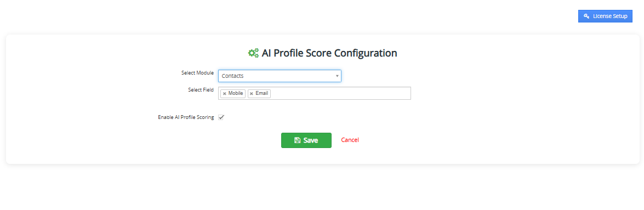Remove the Mobile tag using its x icon
Image resolution: width=644 pixels, height=210 pixels.
(224, 94)
